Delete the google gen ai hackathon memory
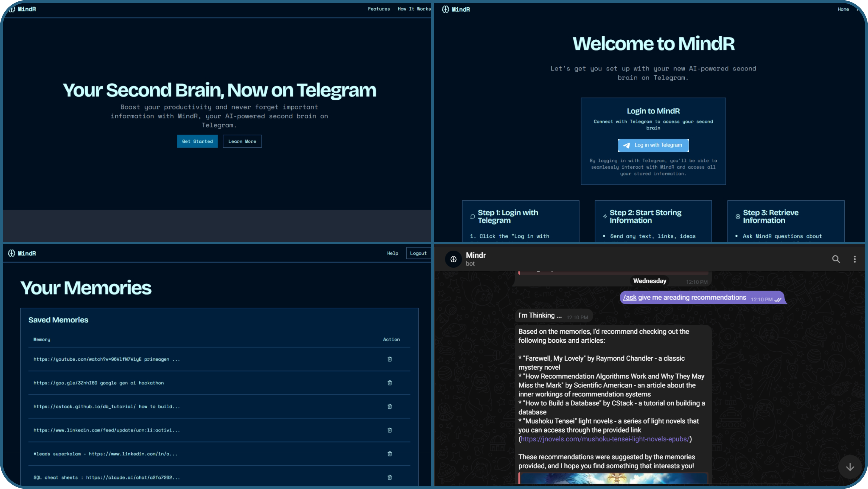Screen dimensions: 868x489 390,383
